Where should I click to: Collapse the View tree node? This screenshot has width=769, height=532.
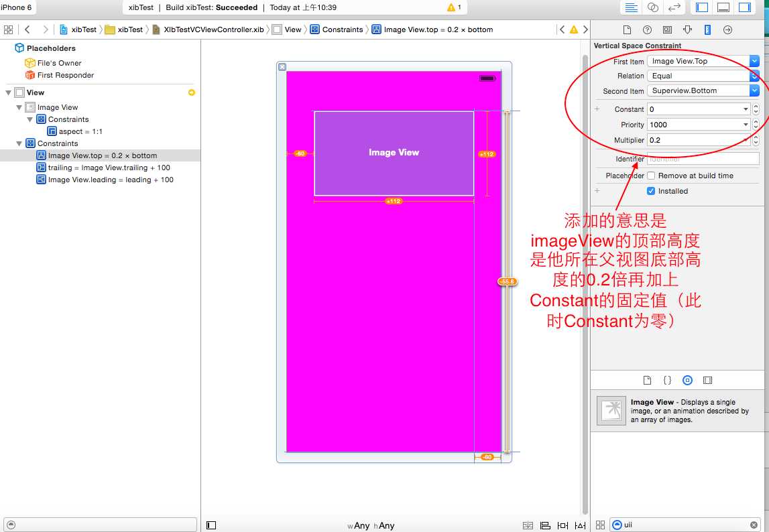pos(8,92)
